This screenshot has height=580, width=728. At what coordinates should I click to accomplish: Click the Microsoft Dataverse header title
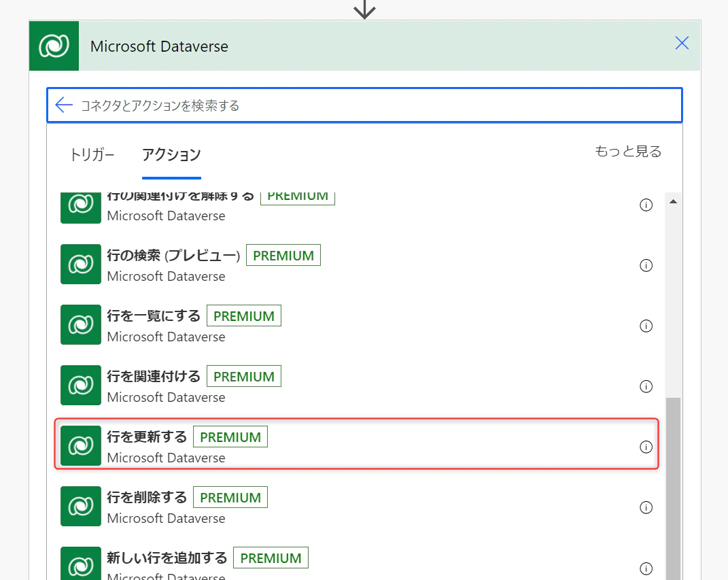pyautogui.click(x=159, y=46)
